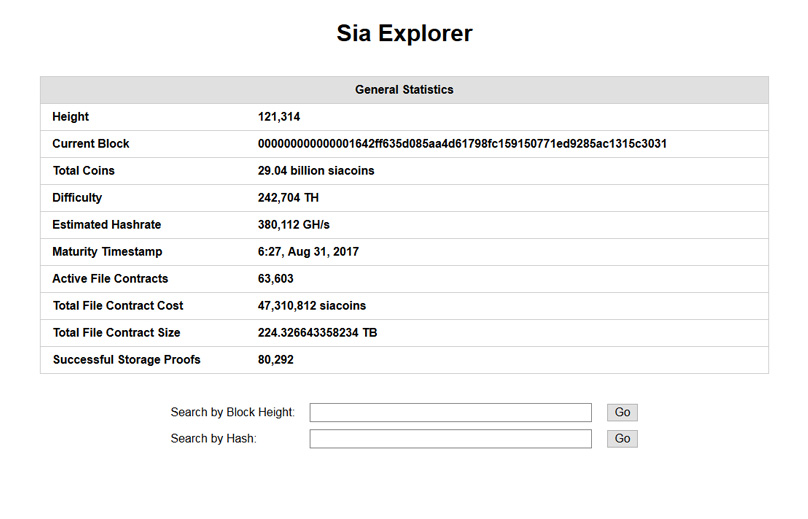
Task: Click the Successful Storage Proofs label
Action: tap(126, 360)
